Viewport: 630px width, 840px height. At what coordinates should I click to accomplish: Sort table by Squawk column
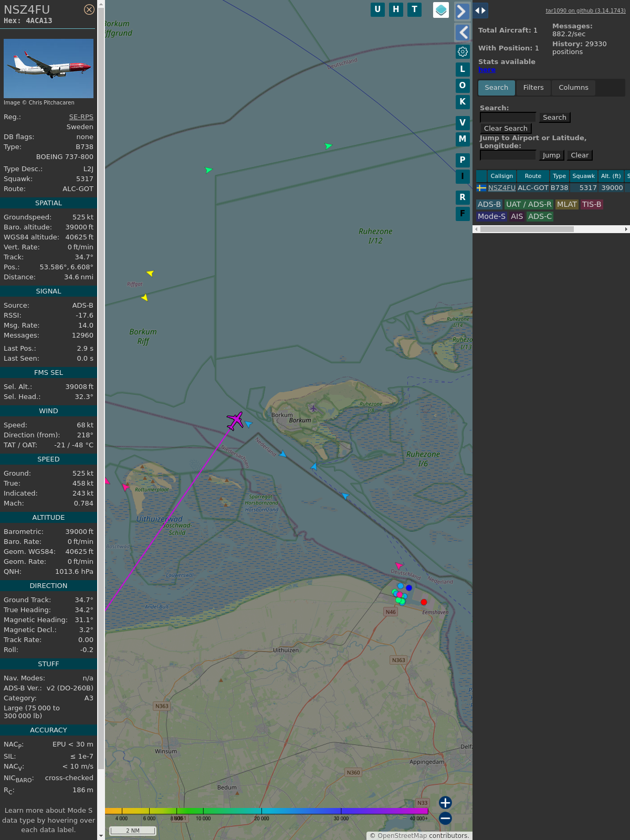[x=583, y=176]
